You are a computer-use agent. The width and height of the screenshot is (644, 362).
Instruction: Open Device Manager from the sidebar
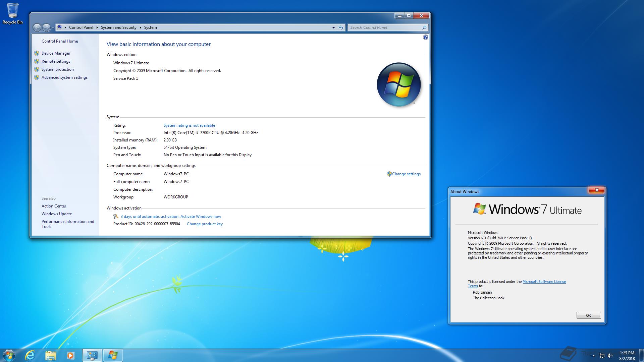(x=56, y=53)
